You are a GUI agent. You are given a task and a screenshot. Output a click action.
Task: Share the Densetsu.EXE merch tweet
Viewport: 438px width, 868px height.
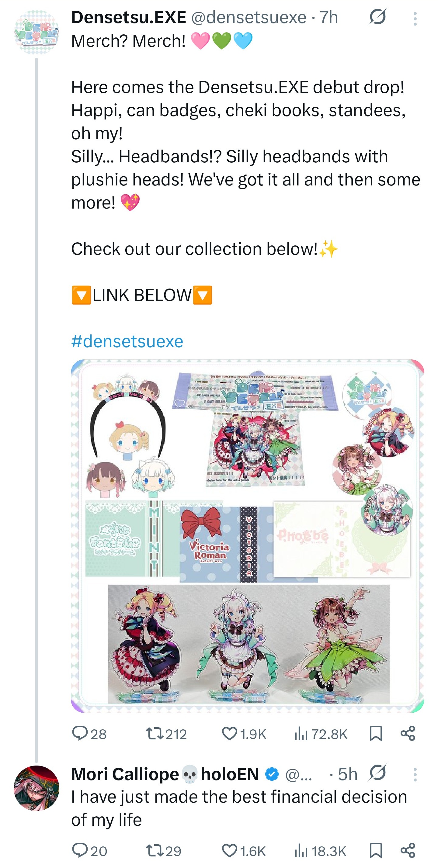click(408, 734)
